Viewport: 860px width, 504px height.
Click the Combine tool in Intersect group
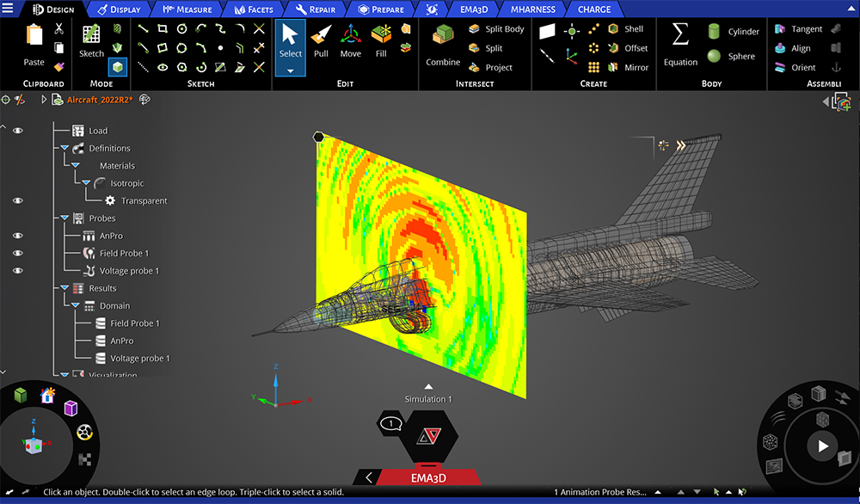tap(442, 43)
